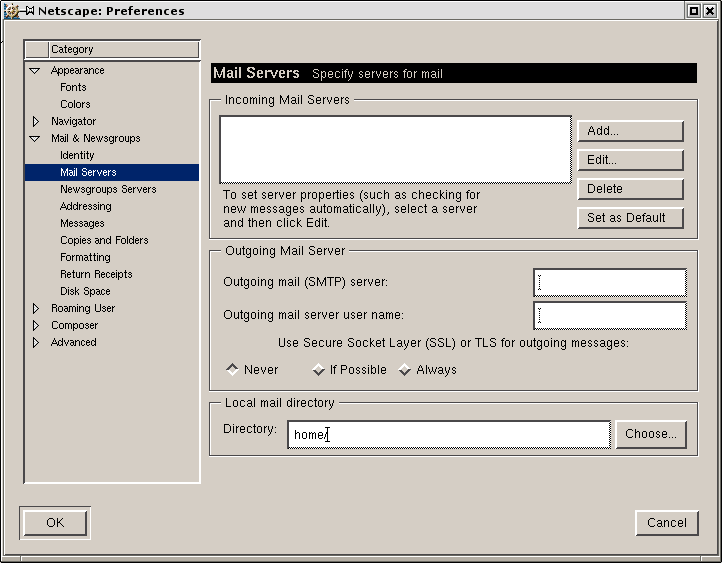Expand the Advanced category arrow
This screenshot has height=563, width=722.
(35, 343)
